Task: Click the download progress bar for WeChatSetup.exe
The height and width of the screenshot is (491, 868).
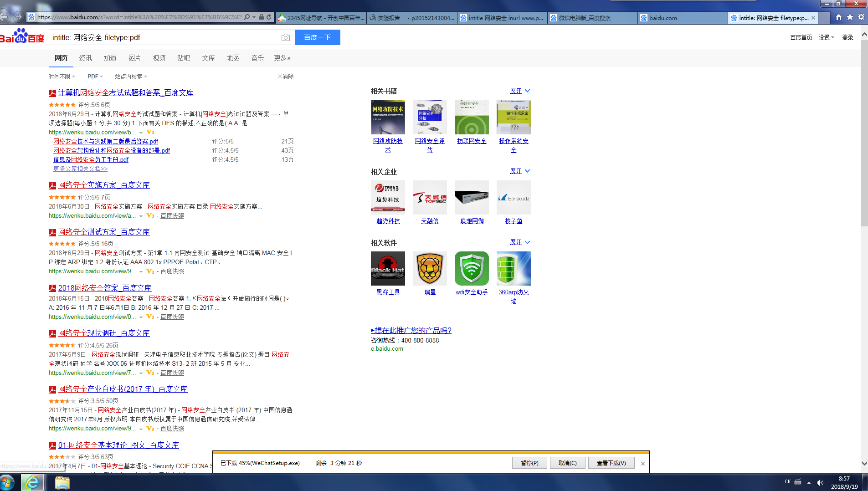Action: coord(431,453)
